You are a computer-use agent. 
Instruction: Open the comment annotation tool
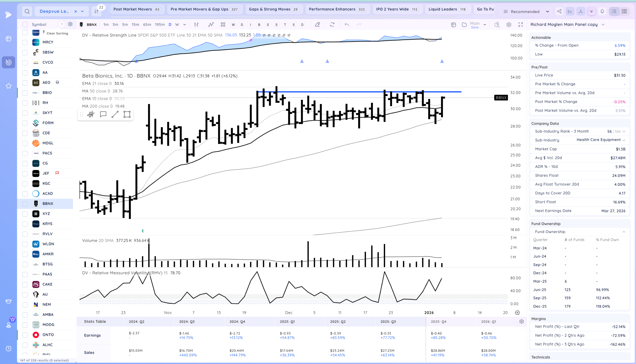click(103, 114)
